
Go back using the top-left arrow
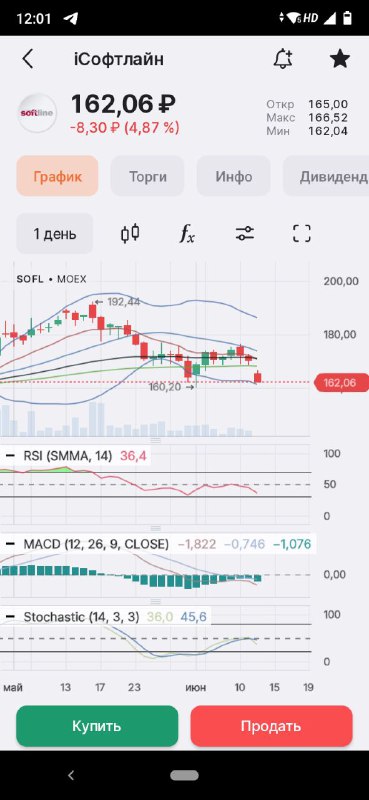(x=28, y=59)
